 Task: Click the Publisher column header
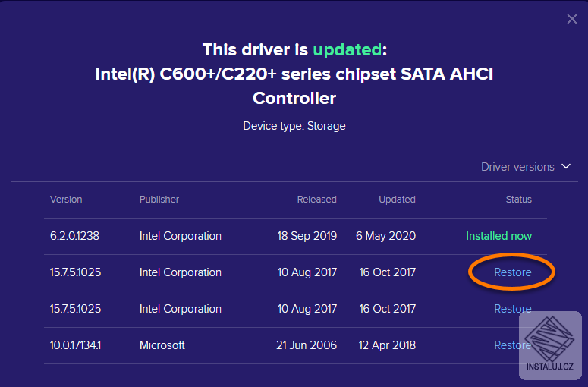159,200
